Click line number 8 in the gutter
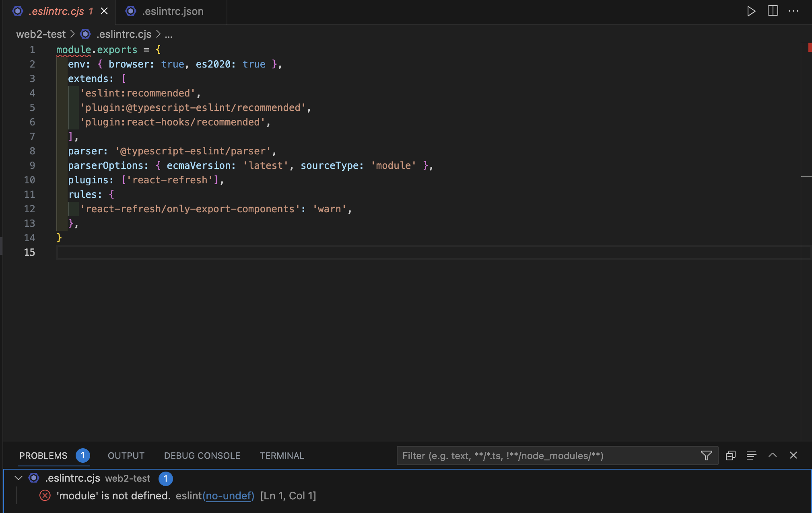 [x=32, y=151]
